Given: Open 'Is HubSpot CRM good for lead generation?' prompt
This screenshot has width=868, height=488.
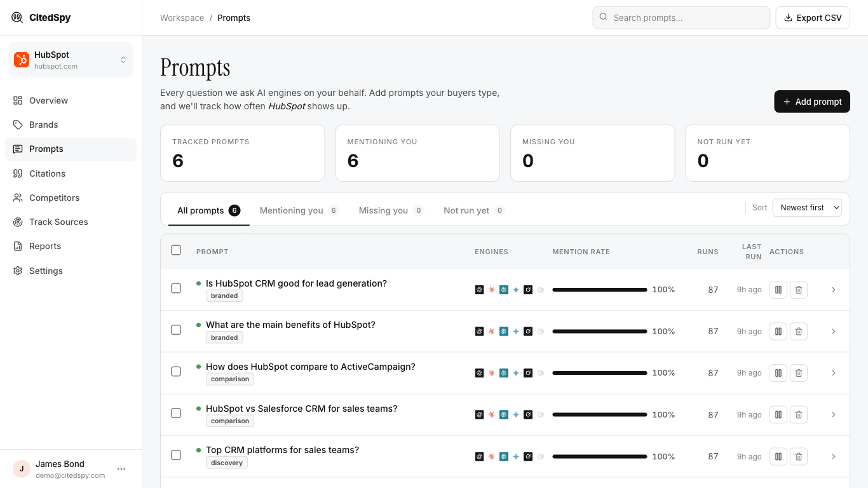Looking at the screenshot, I should (296, 283).
